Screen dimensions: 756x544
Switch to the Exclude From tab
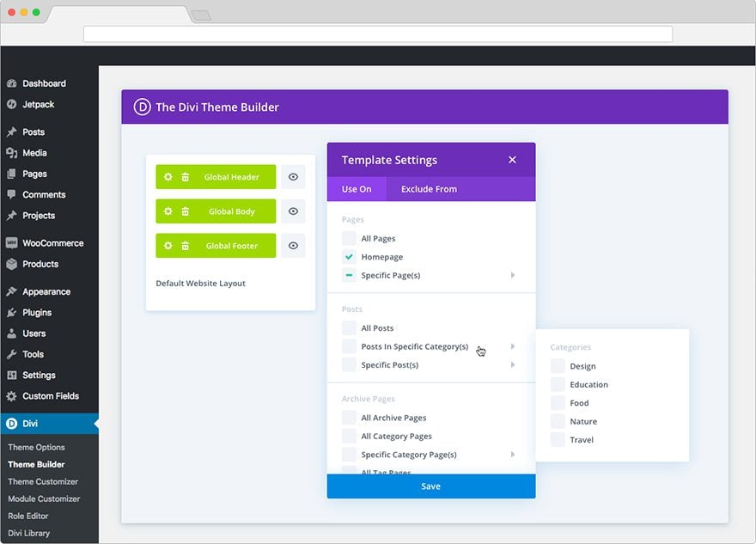pos(428,188)
